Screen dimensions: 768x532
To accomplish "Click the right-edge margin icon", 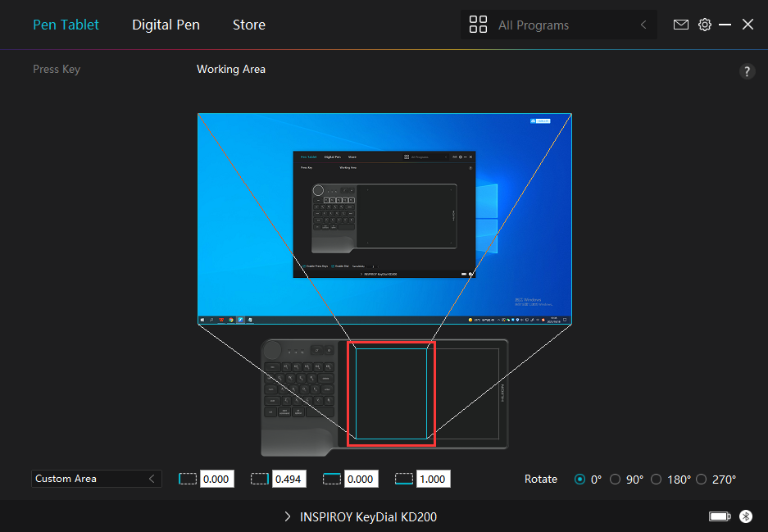I will click(260, 479).
